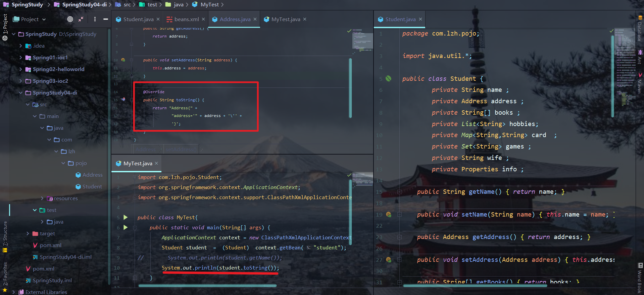The image size is (644, 295).
Task: Click the Run gutter arrow beside class MyTest
Action: click(126, 217)
